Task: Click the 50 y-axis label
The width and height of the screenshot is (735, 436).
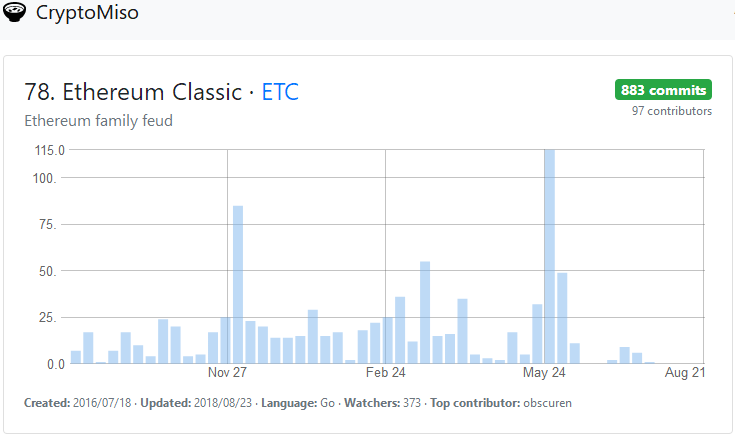Action: click(56, 271)
